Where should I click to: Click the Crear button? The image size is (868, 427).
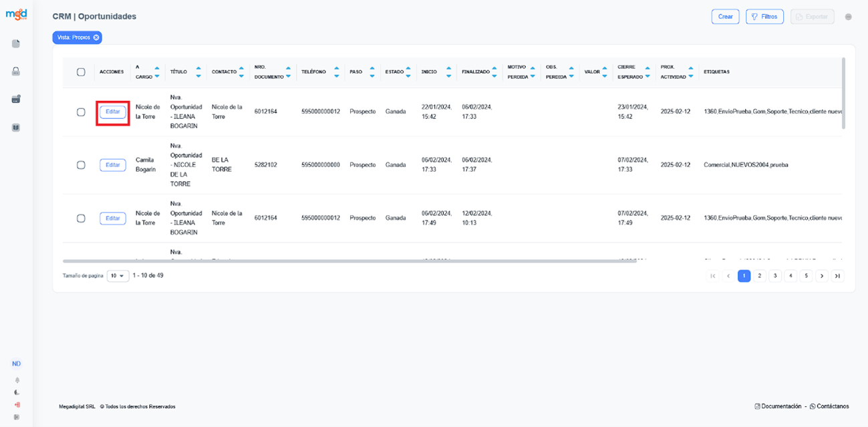(x=725, y=17)
